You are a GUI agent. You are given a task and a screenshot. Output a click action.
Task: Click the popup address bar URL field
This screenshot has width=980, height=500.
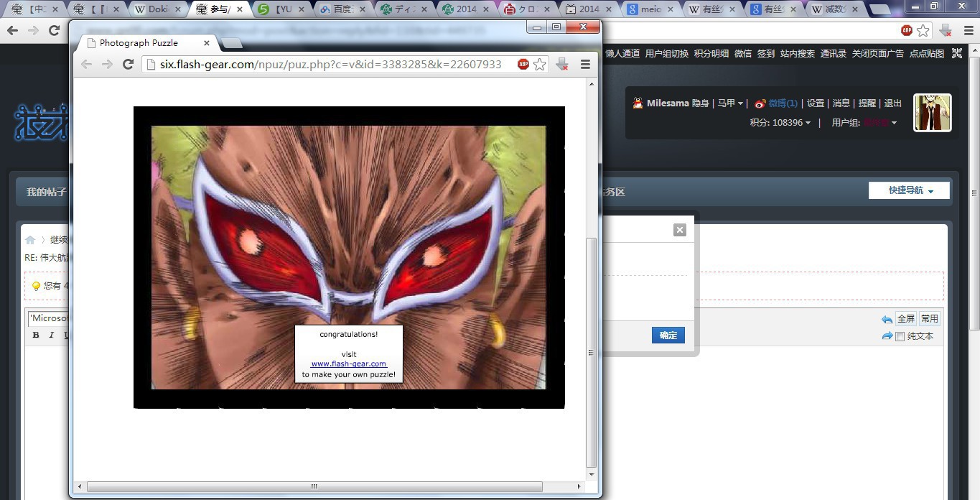click(x=330, y=65)
